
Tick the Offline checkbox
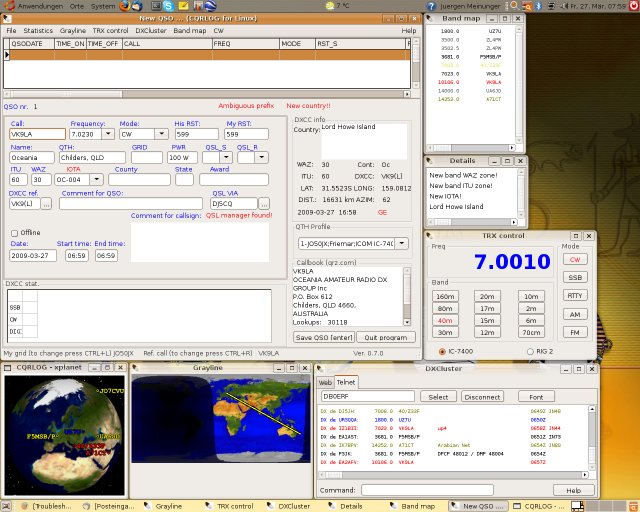tap(14, 233)
